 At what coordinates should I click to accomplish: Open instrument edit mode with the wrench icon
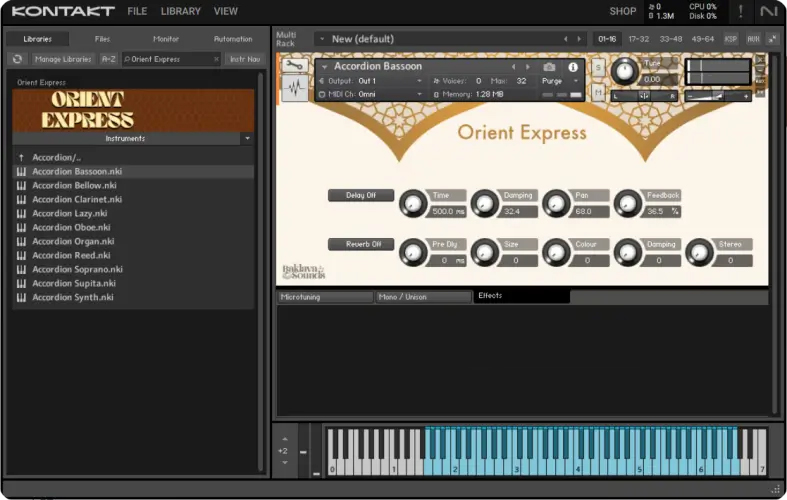pyautogui.click(x=295, y=65)
